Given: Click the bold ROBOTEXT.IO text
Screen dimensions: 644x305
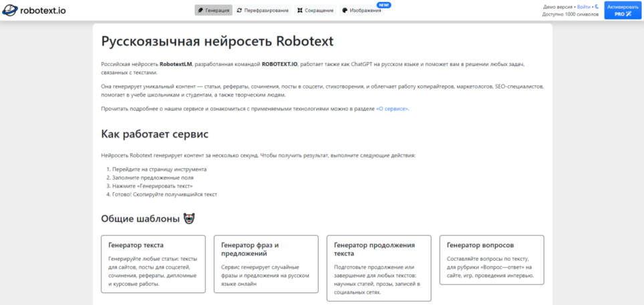Looking at the screenshot, I should point(279,65).
